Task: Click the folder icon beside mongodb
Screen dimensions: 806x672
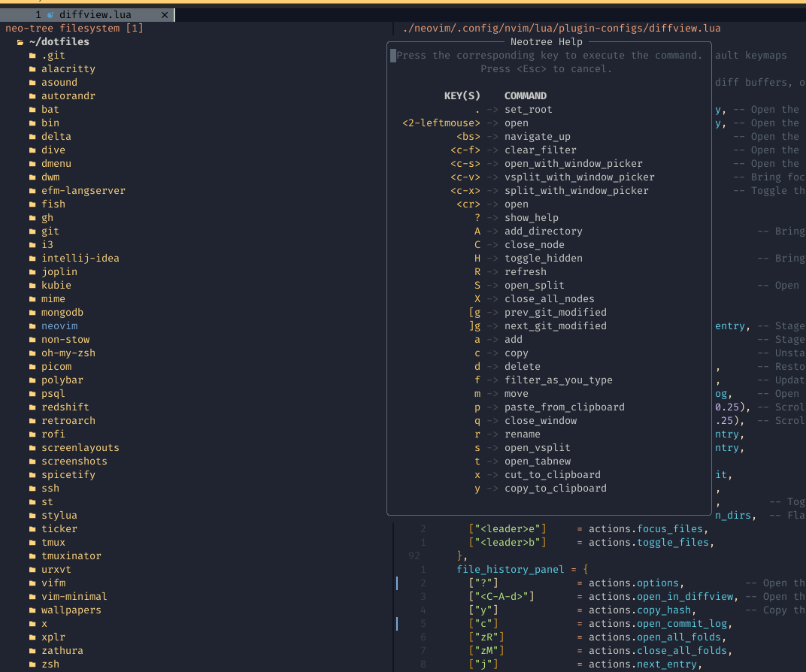Action: click(x=32, y=313)
